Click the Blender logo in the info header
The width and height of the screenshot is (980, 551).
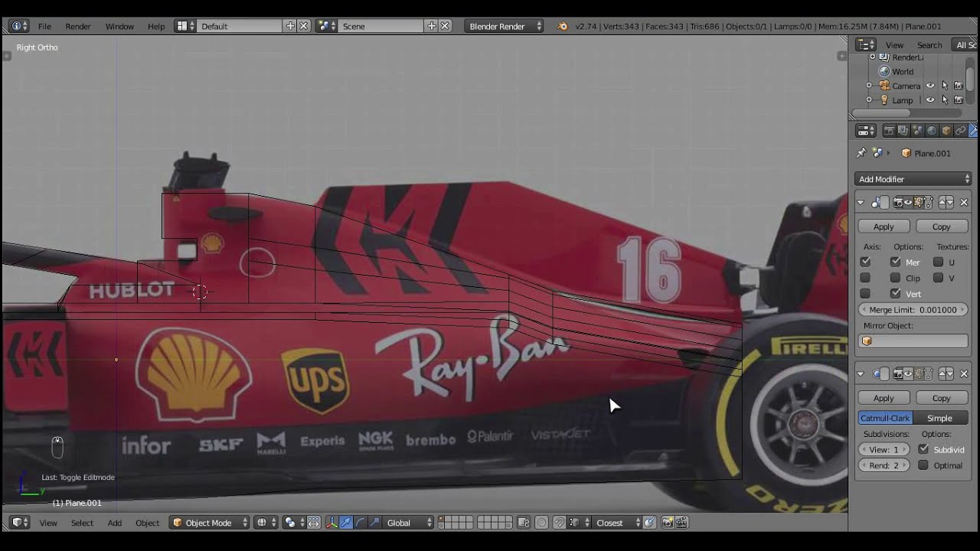click(x=563, y=26)
